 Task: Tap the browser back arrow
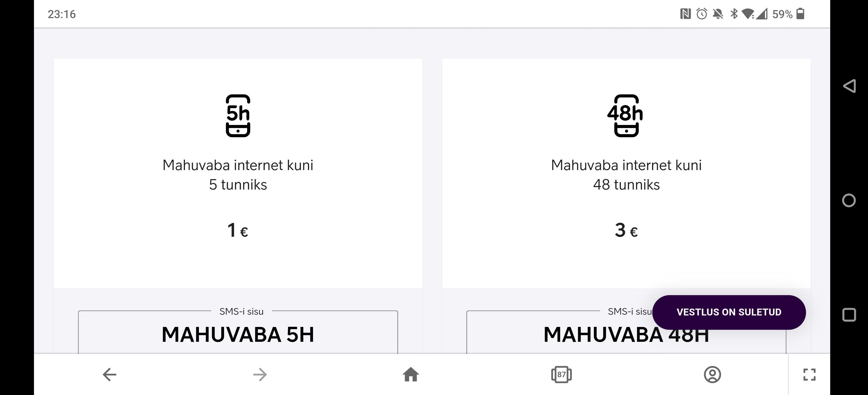pyautogui.click(x=110, y=374)
